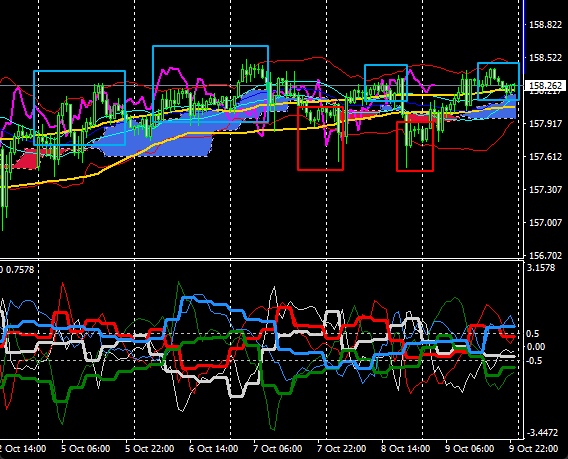Click the 5 Oct 06:00 time label
This screenshot has width=568, height=459.
pos(85,448)
